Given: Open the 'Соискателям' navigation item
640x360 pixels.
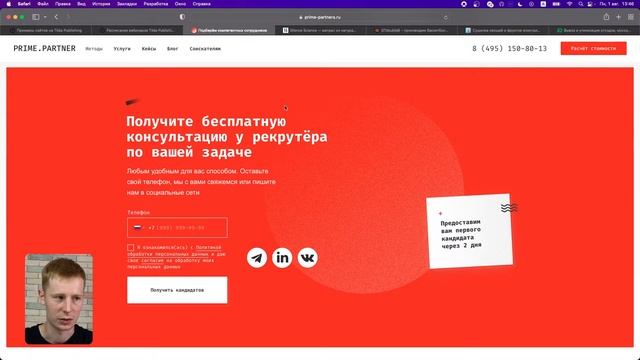Looking at the screenshot, I should (205, 49).
